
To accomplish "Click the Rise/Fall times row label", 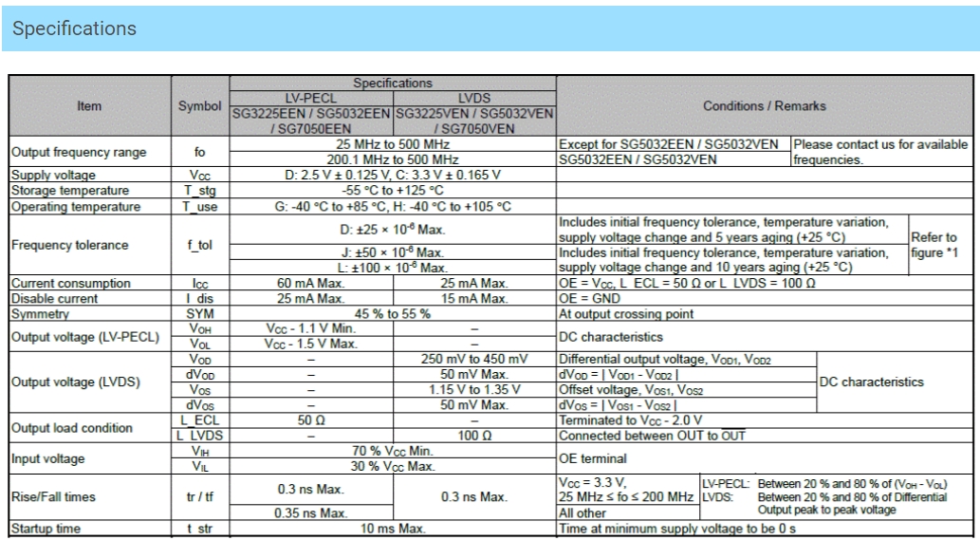I will pos(53,497).
